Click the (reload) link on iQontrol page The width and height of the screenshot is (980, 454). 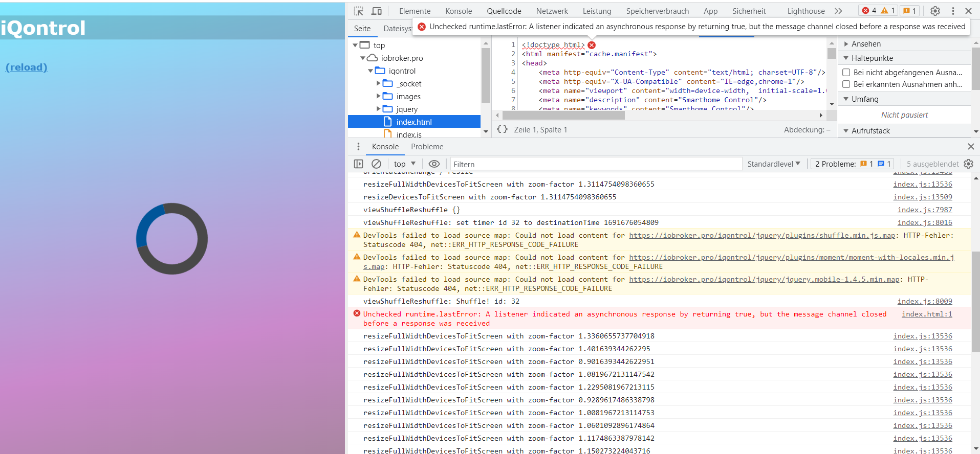point(27,67)
